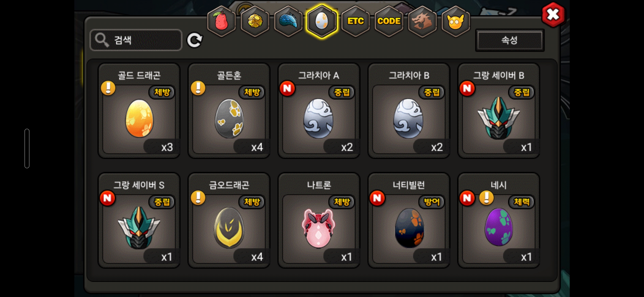This screenshot has width=644, height=297.
Task: Choose the 그라치아 A egg
Action: [x=319, y=111]
